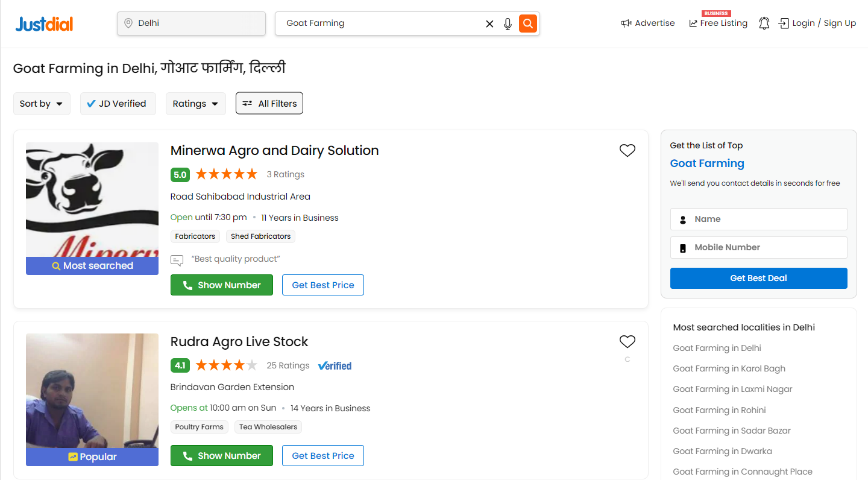Open Goat Farming in Karol Bagh link
868x480 pixels.
point(729,368)
